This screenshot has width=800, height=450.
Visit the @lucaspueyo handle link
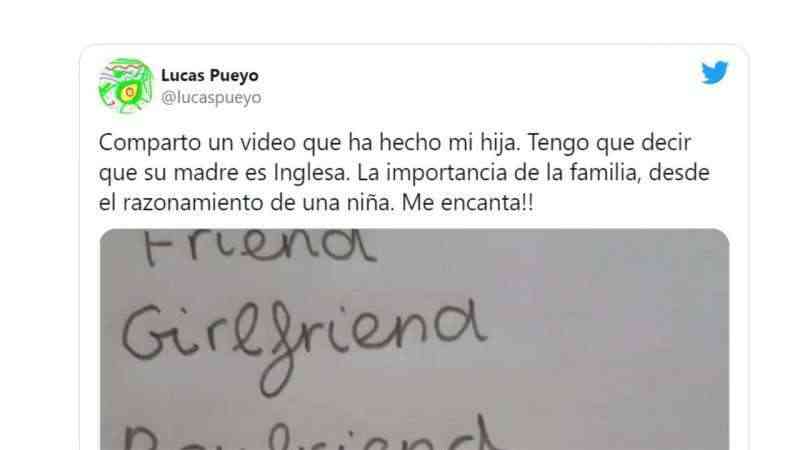(211, 97)
